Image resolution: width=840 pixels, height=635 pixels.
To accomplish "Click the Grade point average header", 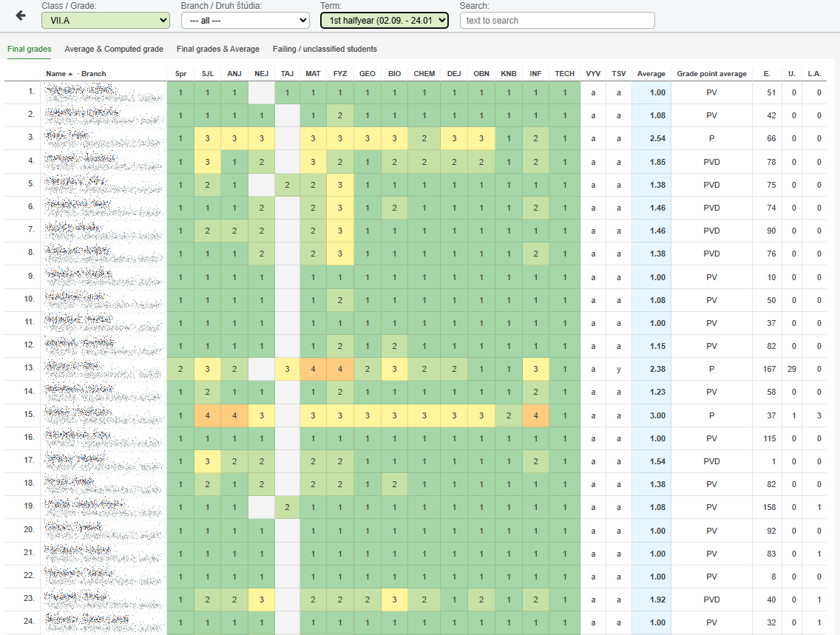I will coord(711,73).
